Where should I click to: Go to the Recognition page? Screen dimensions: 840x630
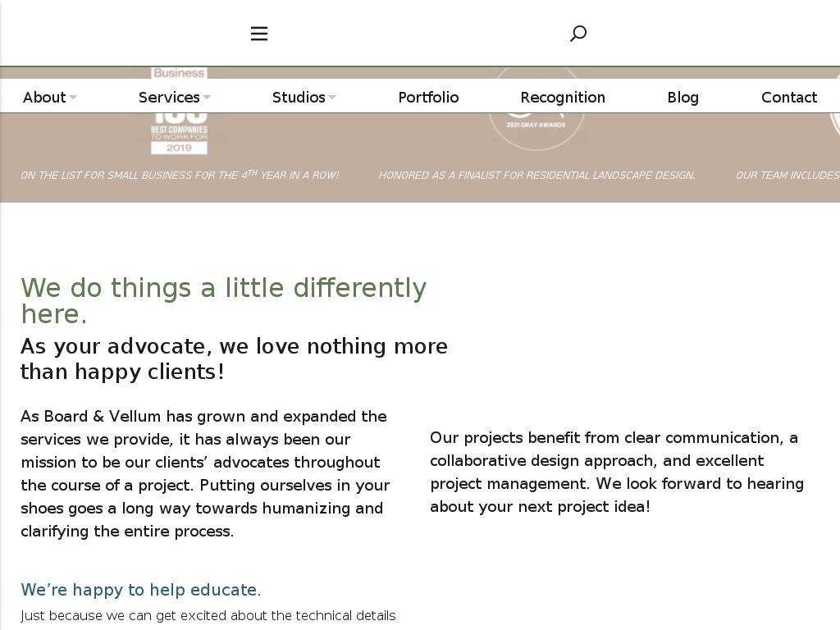[563, 98]
